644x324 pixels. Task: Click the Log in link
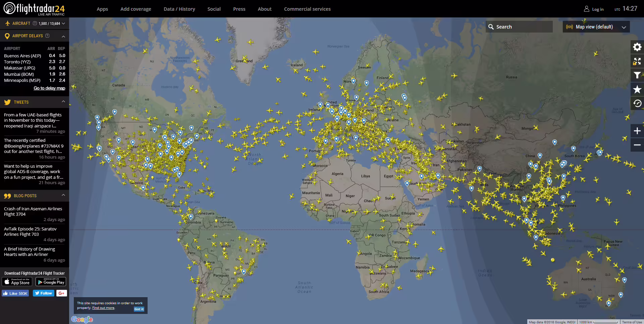598,9
